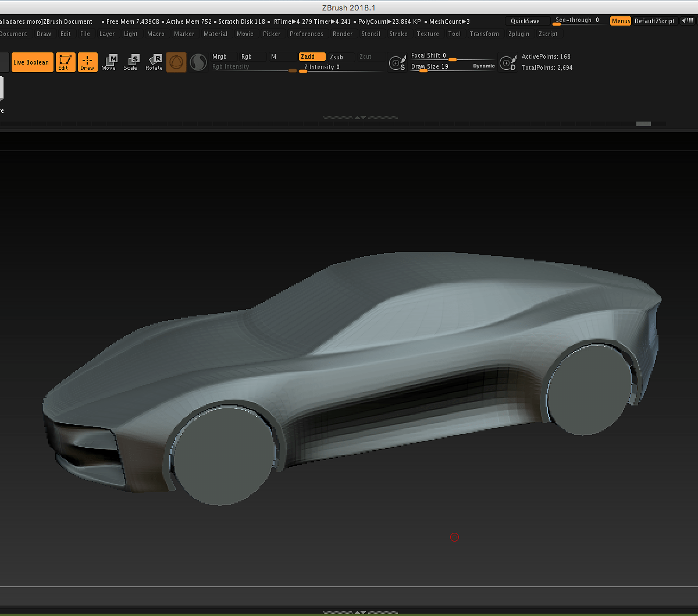Open the Layer menu

(x=107, y=34)
